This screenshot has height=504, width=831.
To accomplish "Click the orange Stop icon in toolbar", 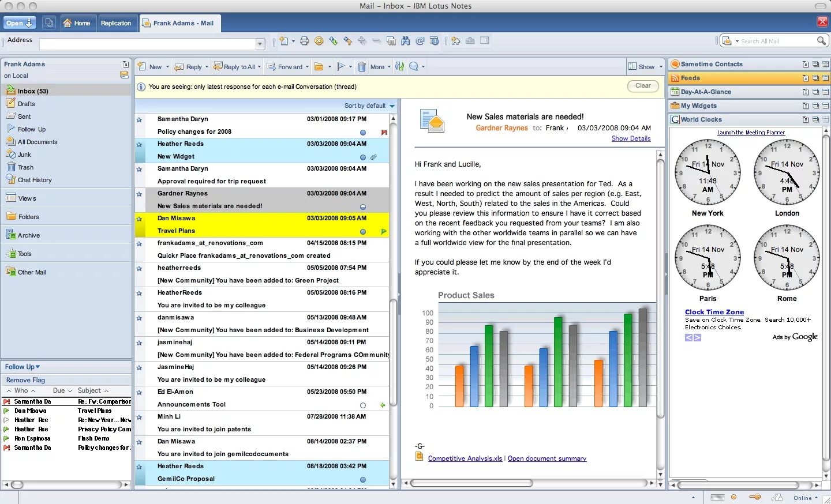I will [319, 41].
